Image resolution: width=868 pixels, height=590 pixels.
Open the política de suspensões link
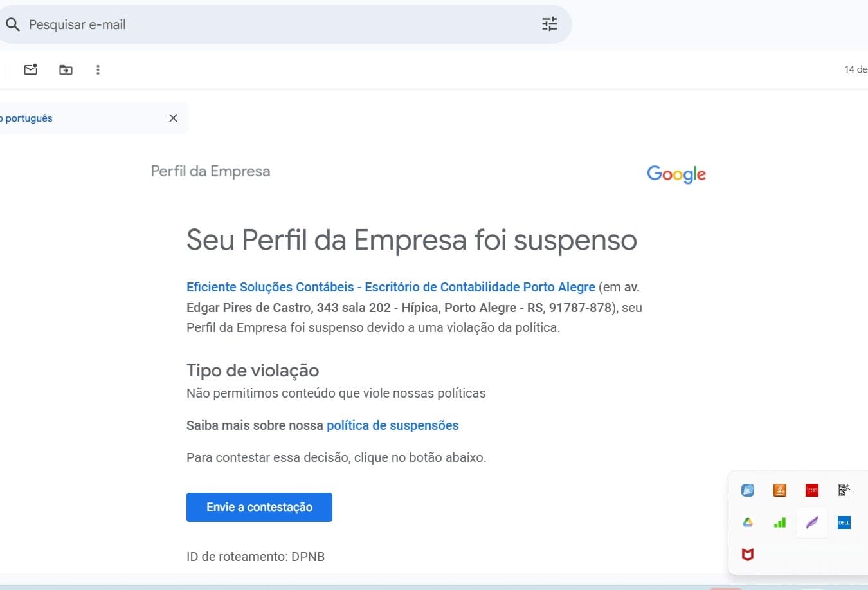[x=392, y=425]
